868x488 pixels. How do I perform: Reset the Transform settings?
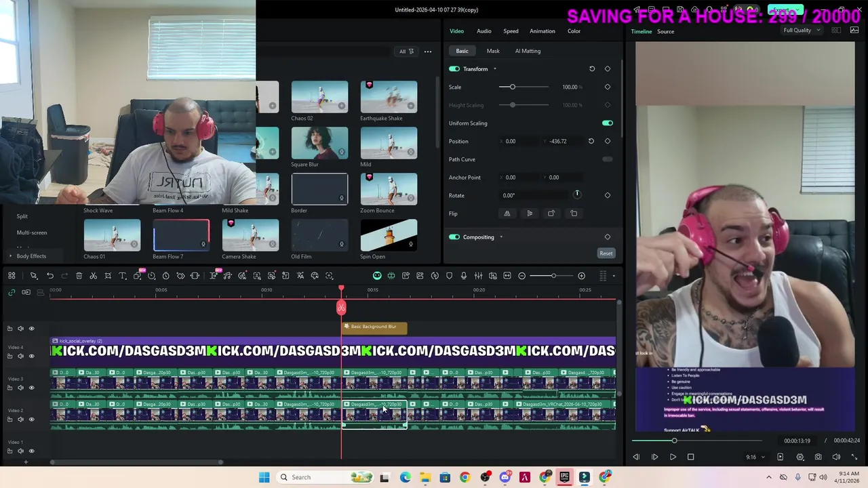tap(592, 68)
